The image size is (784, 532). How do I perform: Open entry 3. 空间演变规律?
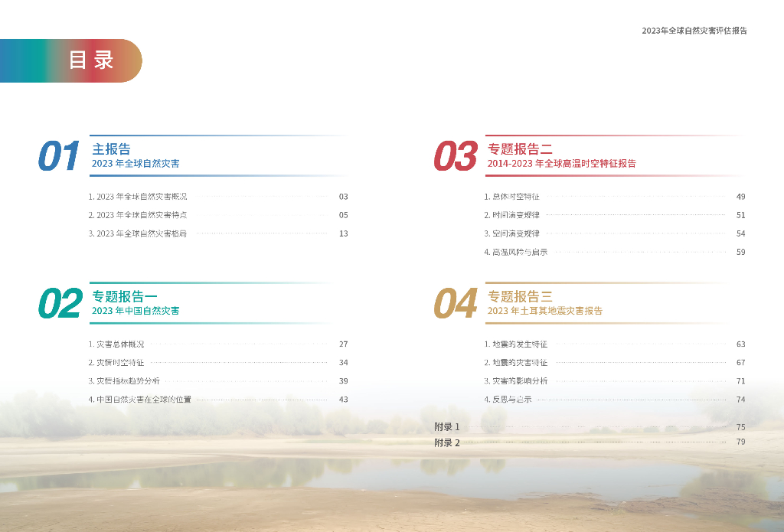(512, 233)
